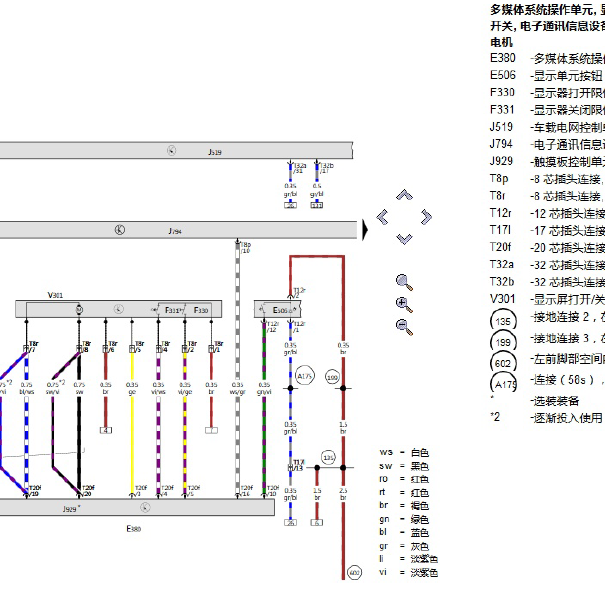The width and height of the screenshot is (605, 600).
Task: Click the K symbol inside the J519 bar
Action: [x=172, y=150]
